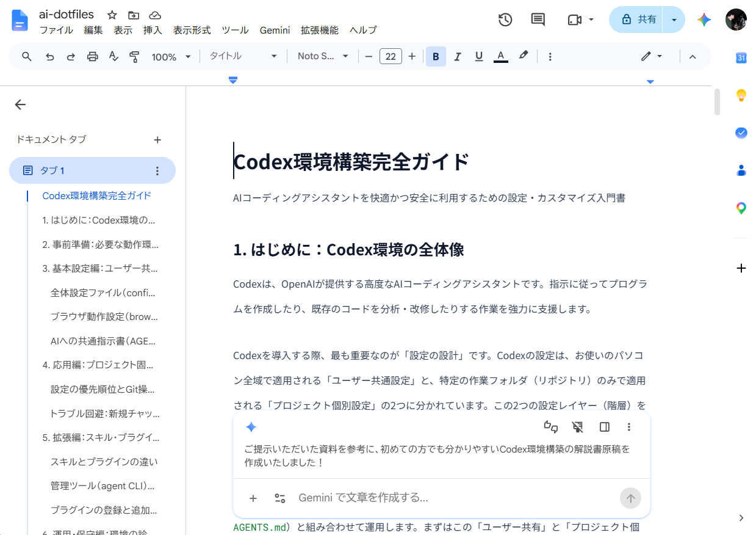Screen dimensions: 756x535
Task: Collapse the toolbar with the up chevron
Action: click(x=693, y=56)
